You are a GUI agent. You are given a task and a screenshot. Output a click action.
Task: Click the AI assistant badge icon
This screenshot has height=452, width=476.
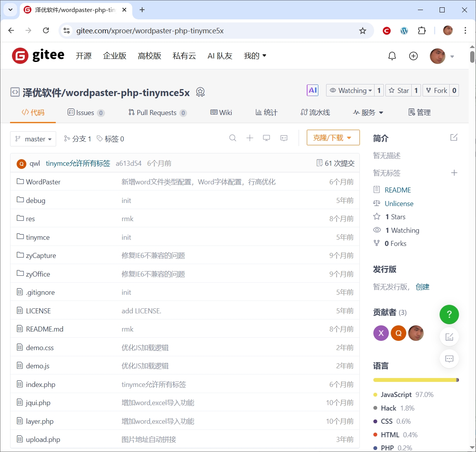pyautogui.click(x=313, y=90)
